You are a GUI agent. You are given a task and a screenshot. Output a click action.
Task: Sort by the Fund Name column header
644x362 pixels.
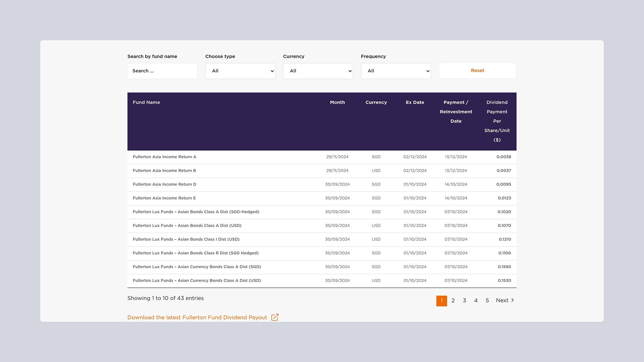coord(147,102)
